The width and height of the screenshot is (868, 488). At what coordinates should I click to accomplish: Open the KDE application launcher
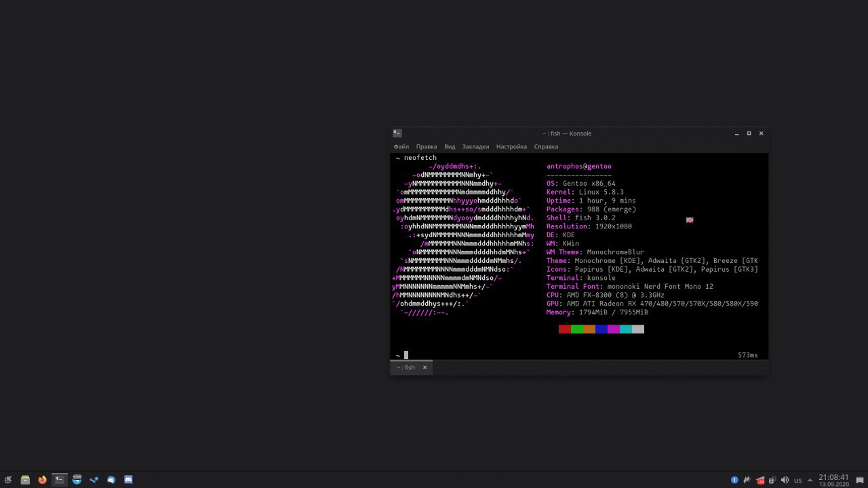tap(8, 480)
